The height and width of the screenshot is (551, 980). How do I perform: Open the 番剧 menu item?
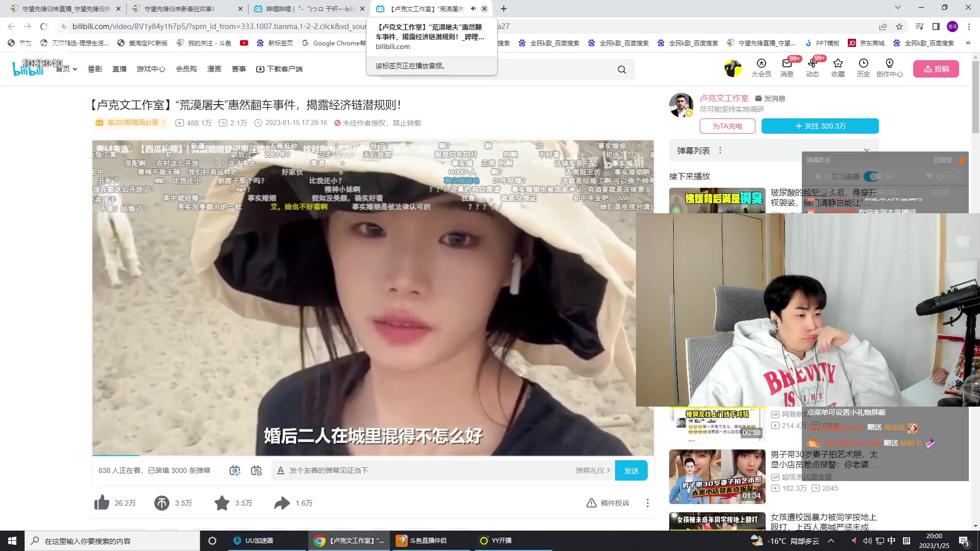click(x=95, y=69)
